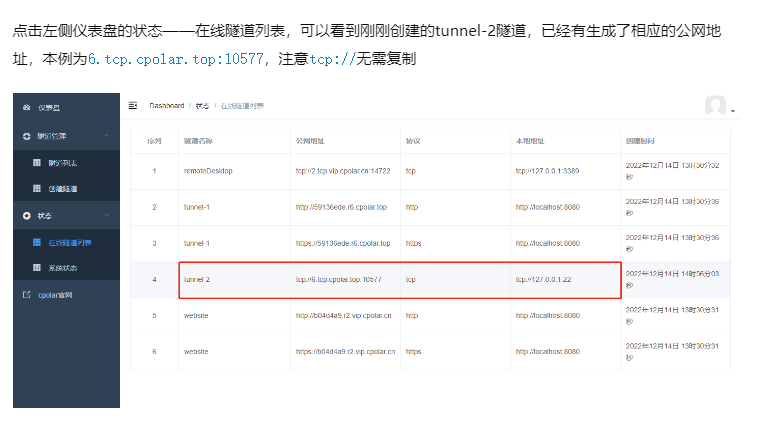Screen dimensions: 770x436
Task: Click the 状态 section icon in sidebar
Action: pyautogui.click(x=27, y=215)
